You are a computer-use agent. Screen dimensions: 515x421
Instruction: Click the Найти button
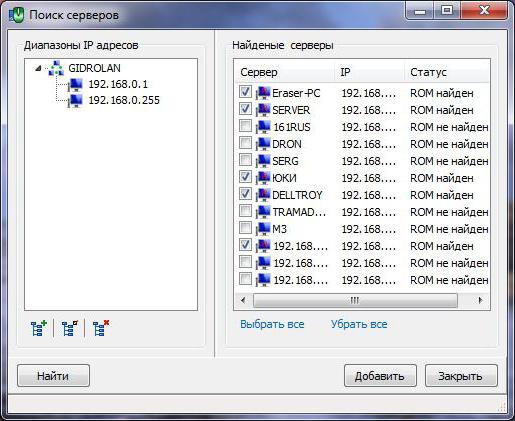point(53,376)
